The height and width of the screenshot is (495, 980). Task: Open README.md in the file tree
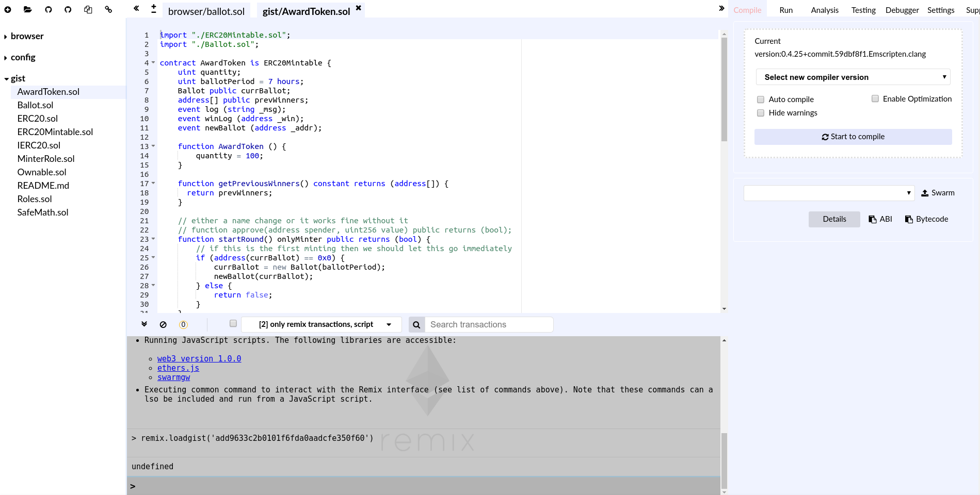43,186
